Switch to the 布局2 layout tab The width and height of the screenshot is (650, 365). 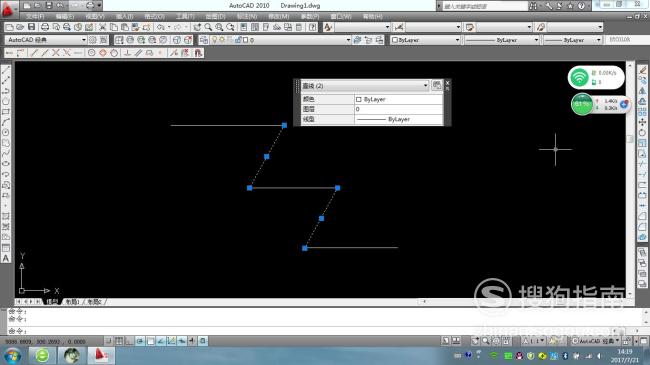point(94,302)
